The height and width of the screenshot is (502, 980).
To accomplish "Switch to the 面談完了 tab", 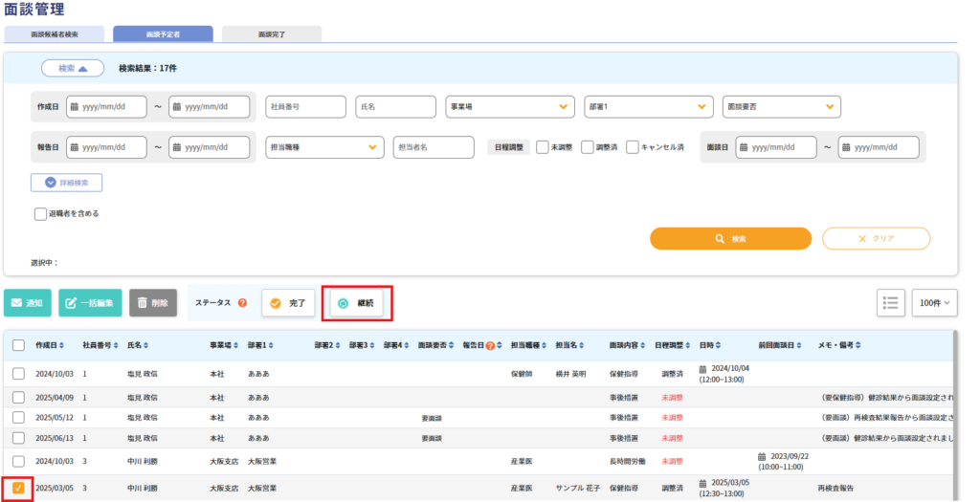I will coord(271,33).
